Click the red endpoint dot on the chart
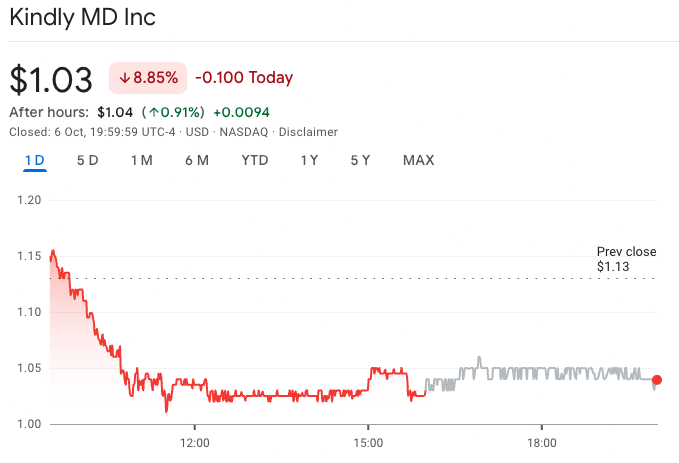 click(x=656, y=380)
